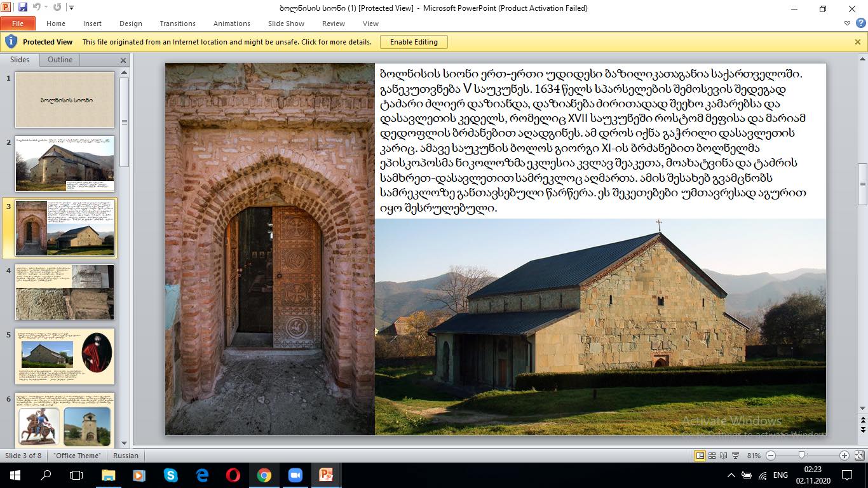The image size is (868, 488).
Task: Open the Windows Start menu
Action: point(15,475)
